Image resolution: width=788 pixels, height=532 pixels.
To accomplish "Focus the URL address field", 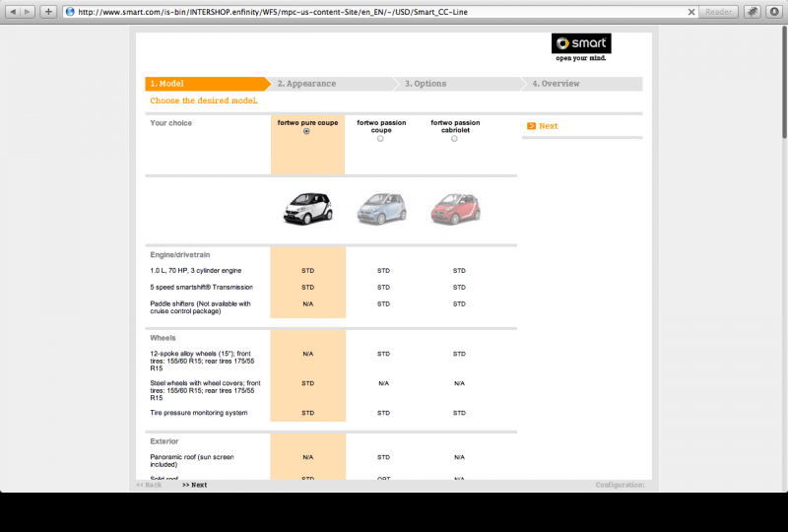I will (382, 12).
